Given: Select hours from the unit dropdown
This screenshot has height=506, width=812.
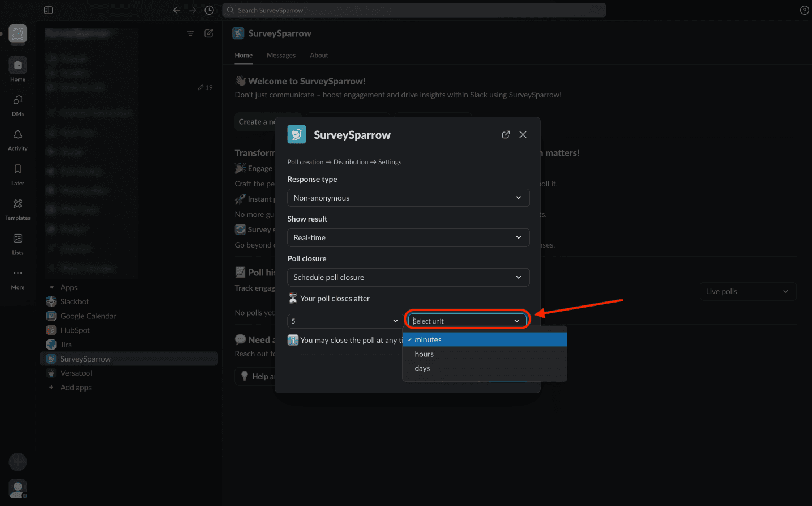Looking at the screenshot, I should pos(424,354).
